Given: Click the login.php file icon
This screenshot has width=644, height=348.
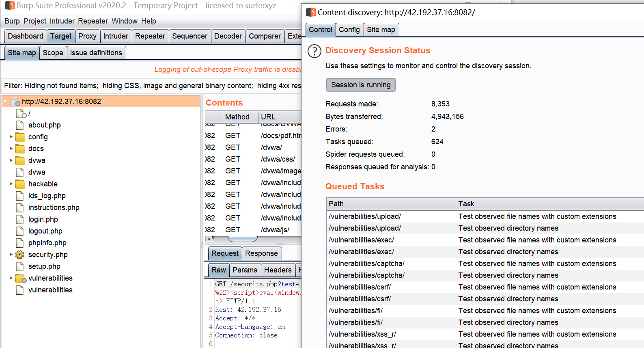Looking at the screenshot, I should 19,219.
